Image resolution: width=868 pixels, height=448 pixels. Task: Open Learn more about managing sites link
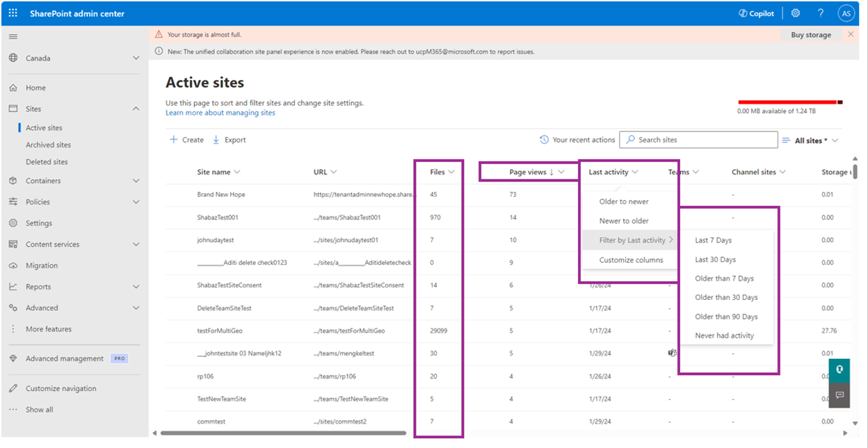click(220, 113)
